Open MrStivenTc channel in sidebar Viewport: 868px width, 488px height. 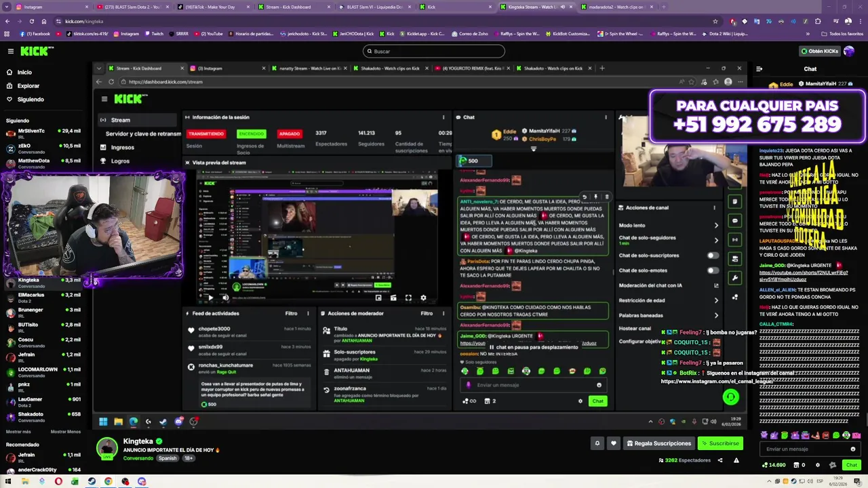click(x=42, y=134)
